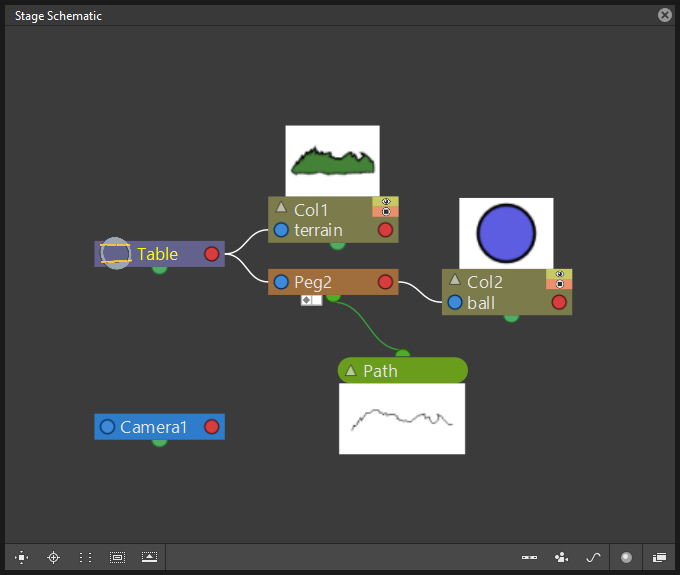Click Col1 node's blue input port
Screen dimensions: 680x575
281,230
